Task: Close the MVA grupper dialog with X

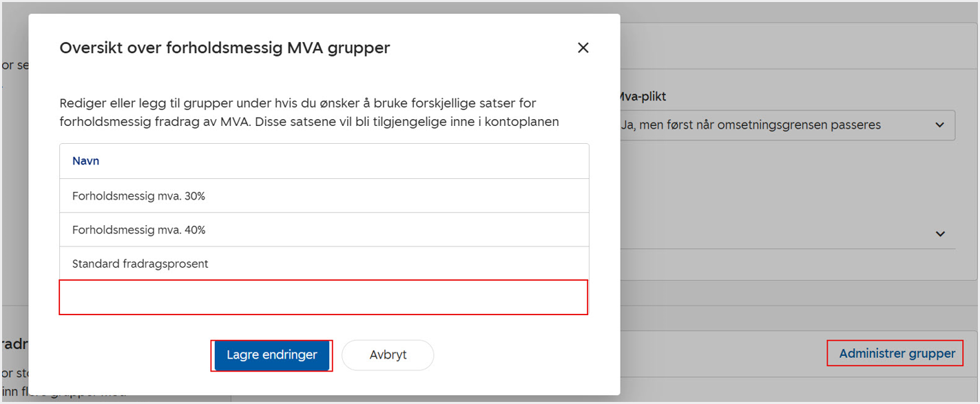Action: coord(583,47)
